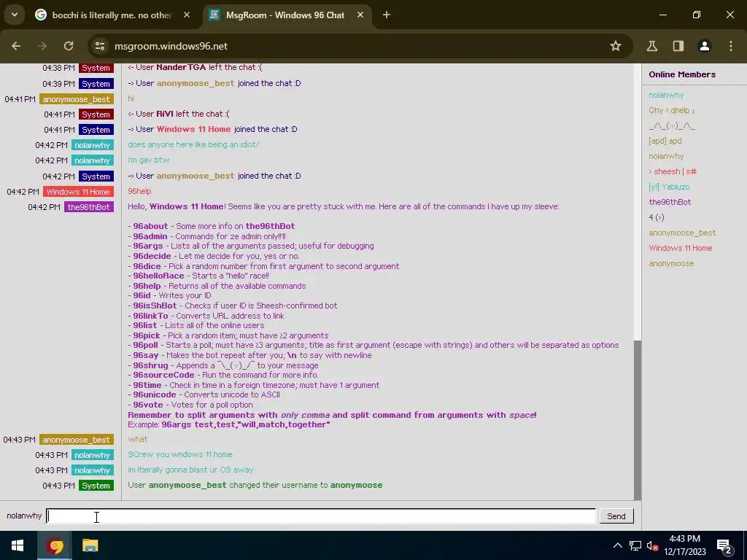Viewport: 747px width, 560px height.
Task: Click the '96help' message text
Action: click(x=139, y=192)
